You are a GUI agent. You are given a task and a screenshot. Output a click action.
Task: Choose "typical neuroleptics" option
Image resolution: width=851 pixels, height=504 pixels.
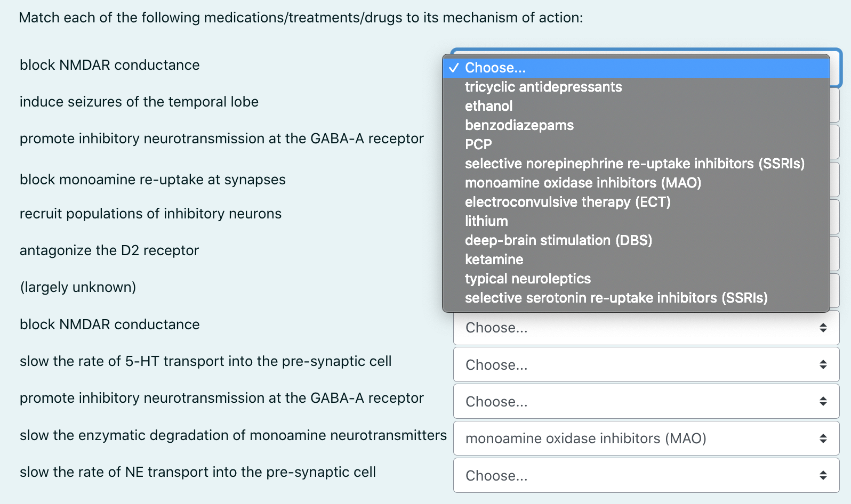pyautogui.click(x=527, y=279)
